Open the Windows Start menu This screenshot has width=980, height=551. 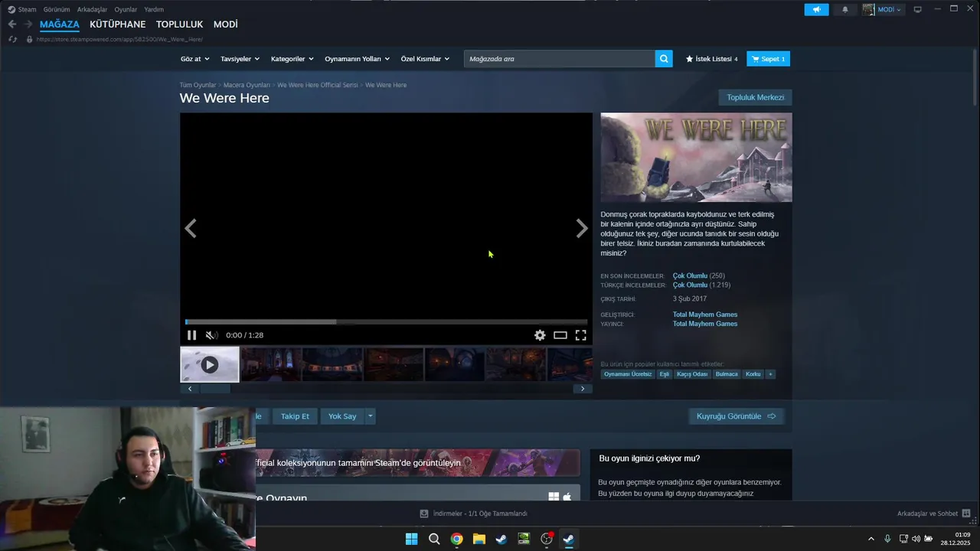[x=411, y=539]
